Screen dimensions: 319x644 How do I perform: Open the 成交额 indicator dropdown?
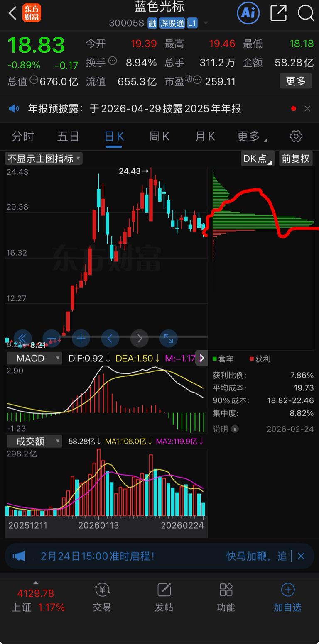click(x=34, y=441)
